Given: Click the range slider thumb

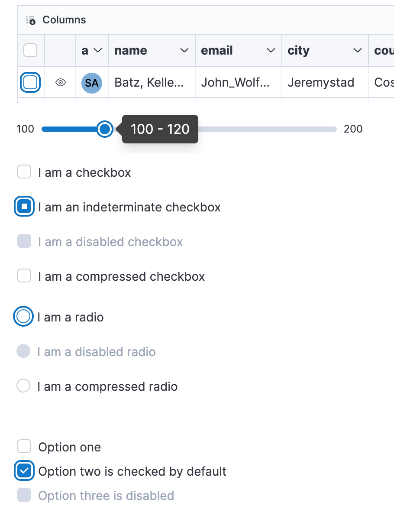Looking at the screenshot, I should point(104,129).
